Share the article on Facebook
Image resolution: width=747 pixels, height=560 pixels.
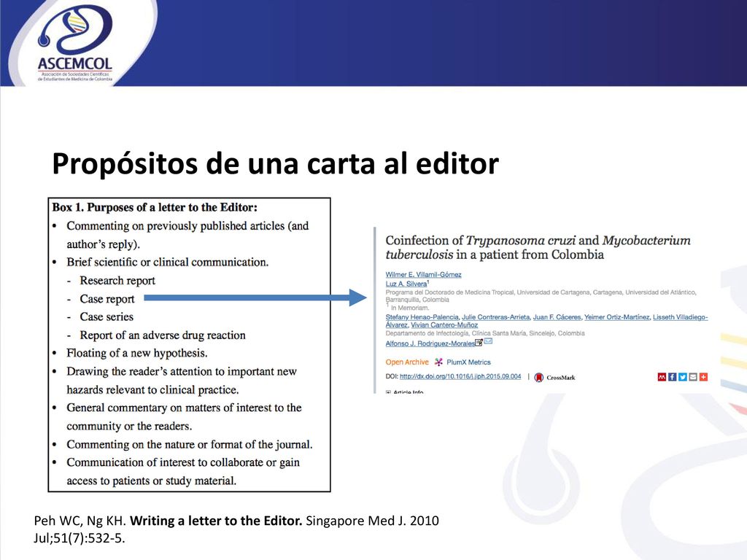click(672, 377)
